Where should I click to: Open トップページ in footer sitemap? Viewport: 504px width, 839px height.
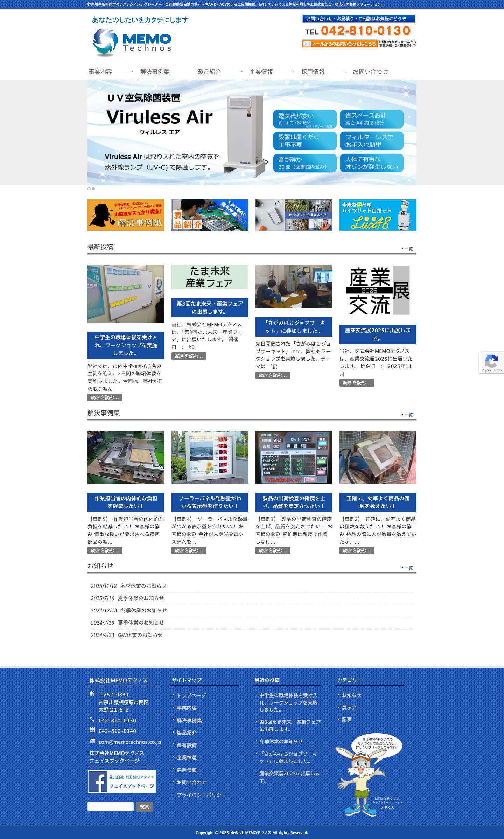pyautogui.click(x=191, y=695)
